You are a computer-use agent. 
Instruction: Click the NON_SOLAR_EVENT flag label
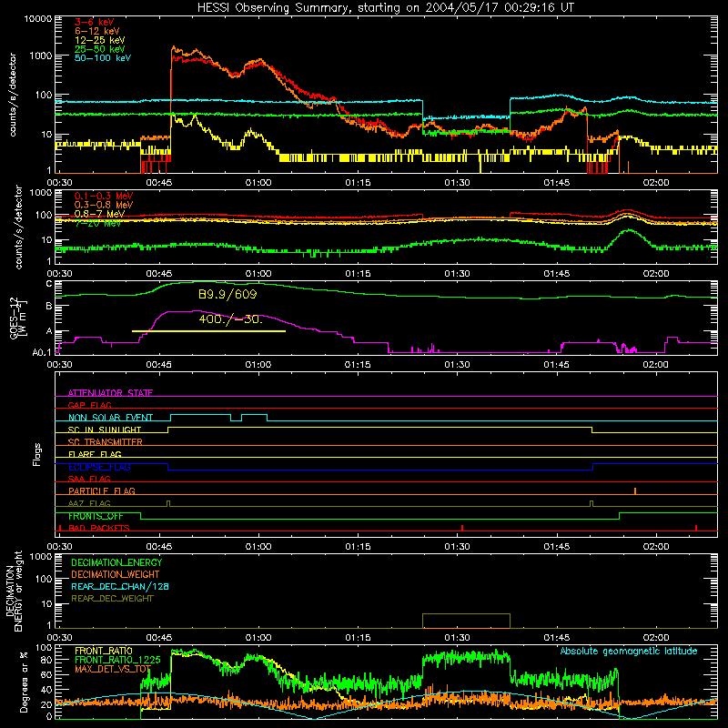110,418
